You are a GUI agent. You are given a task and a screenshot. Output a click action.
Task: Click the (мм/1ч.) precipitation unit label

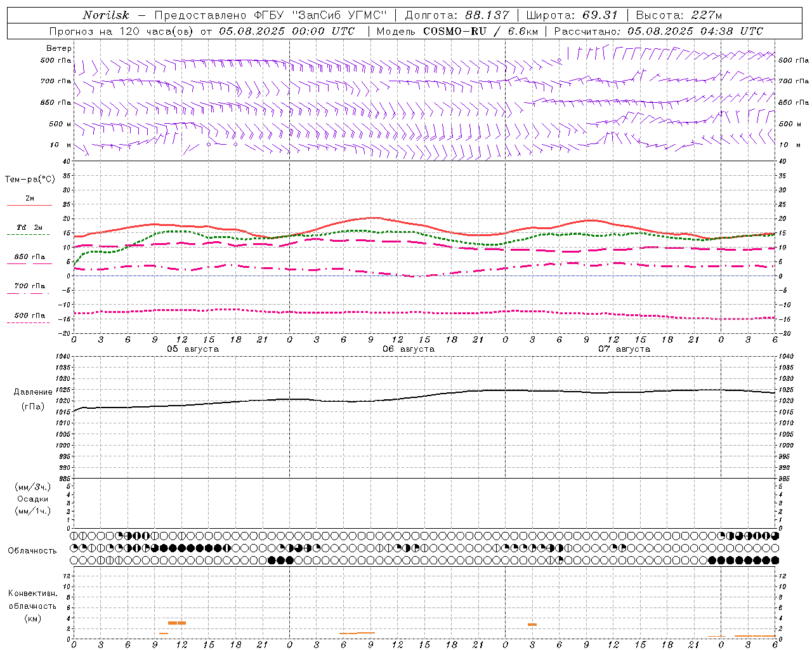(x=33, y=511)
